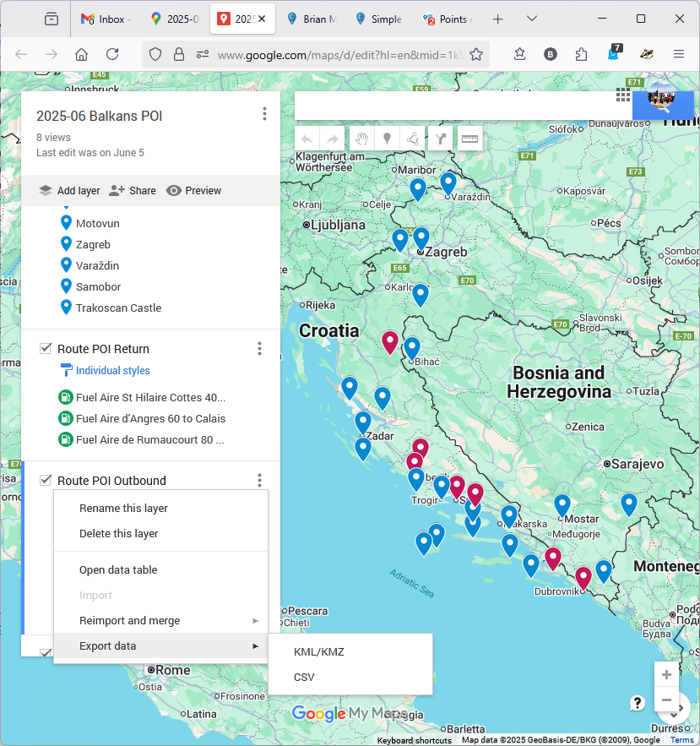Switch to the Simple browser tab

pos(379,19)
